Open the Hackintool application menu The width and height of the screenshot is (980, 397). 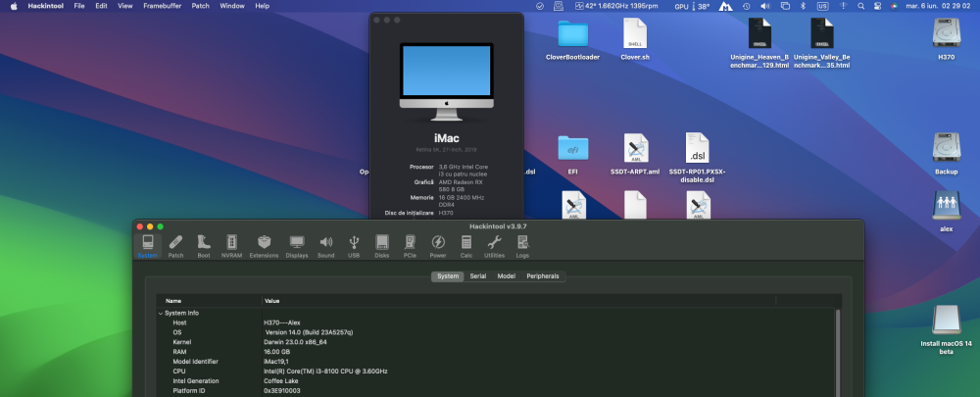[x=46, y=6]
